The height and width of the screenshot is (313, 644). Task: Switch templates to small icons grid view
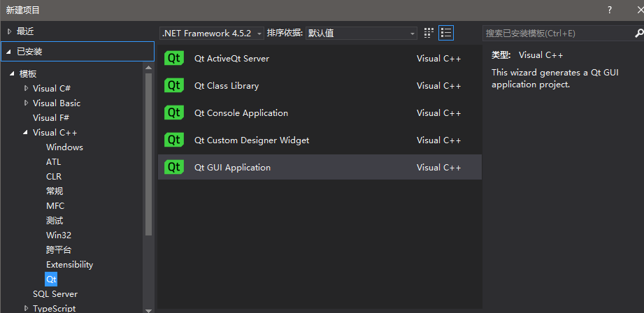(429, 33)
